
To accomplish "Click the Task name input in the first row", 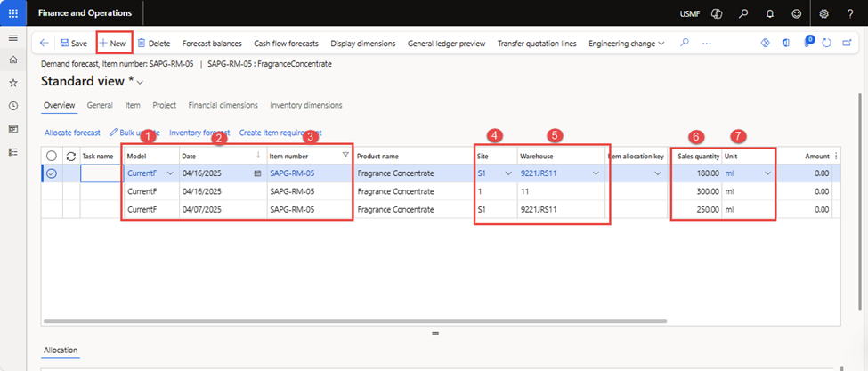I will (x=101, y=173).
